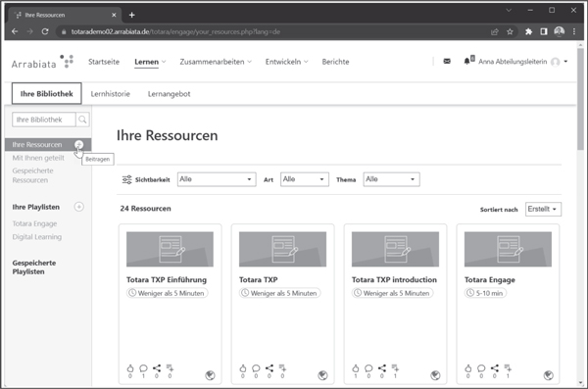Open Berichte in the navigation
Image resolution: width=588 pixels, height=389 pixels.
[335, 62]
